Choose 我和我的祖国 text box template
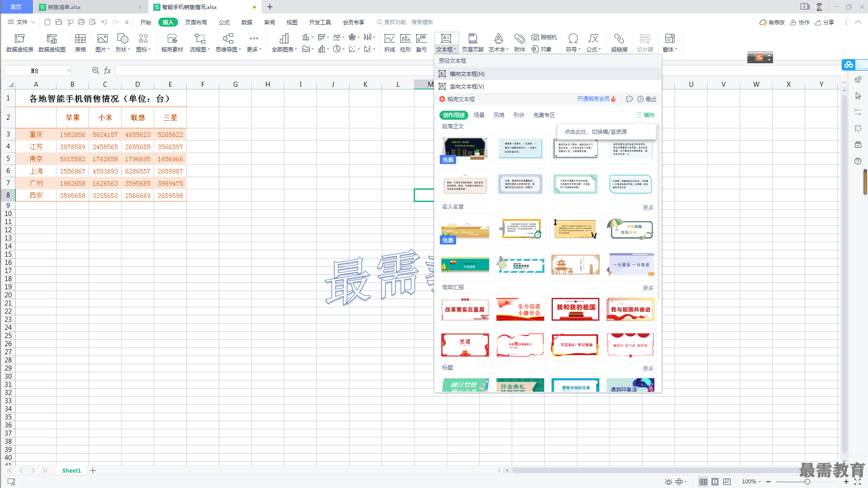 [x=575, y=309]
